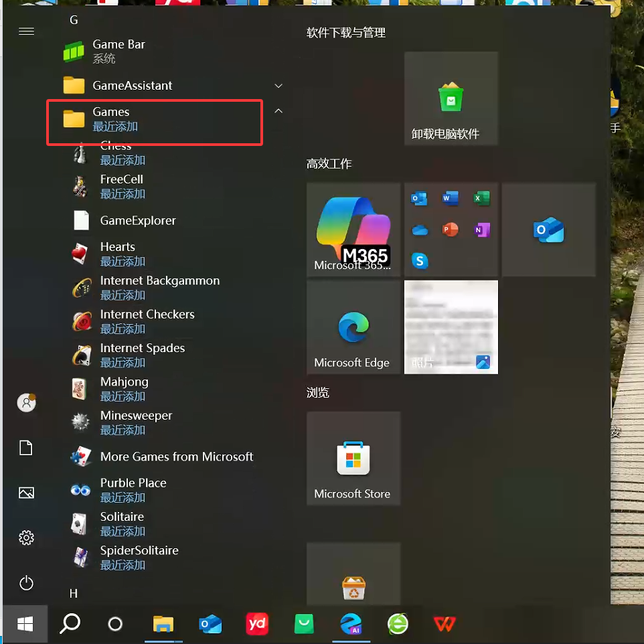Open the Microsoft Edge tile

point(353,327)
